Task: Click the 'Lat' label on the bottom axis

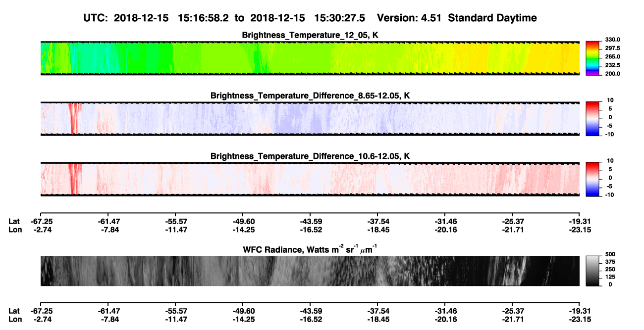Action: [14, 311]
